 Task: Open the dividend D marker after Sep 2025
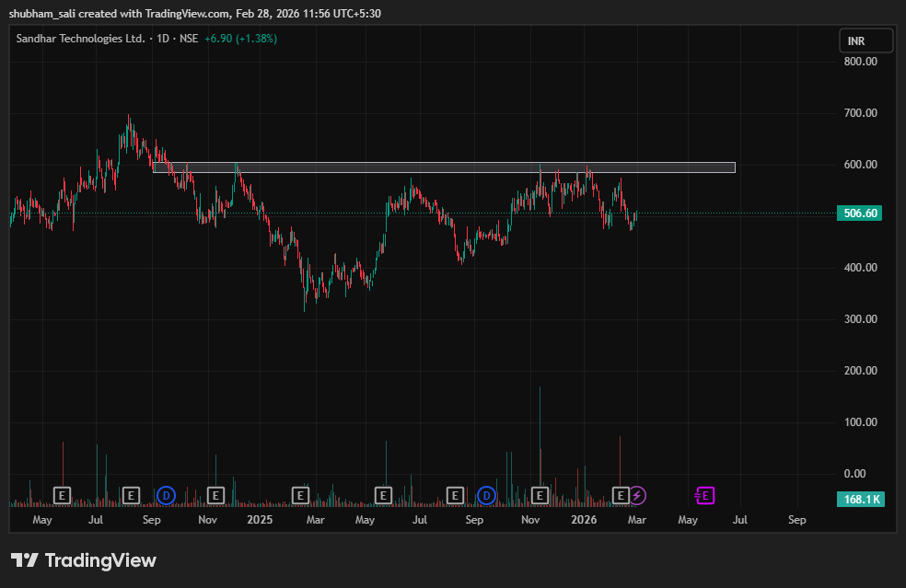486,496
